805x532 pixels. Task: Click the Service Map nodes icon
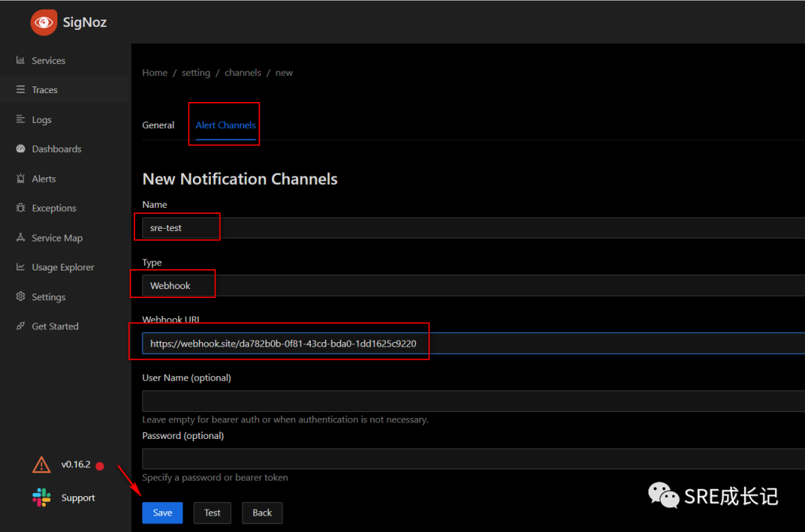tap(21, 238)
